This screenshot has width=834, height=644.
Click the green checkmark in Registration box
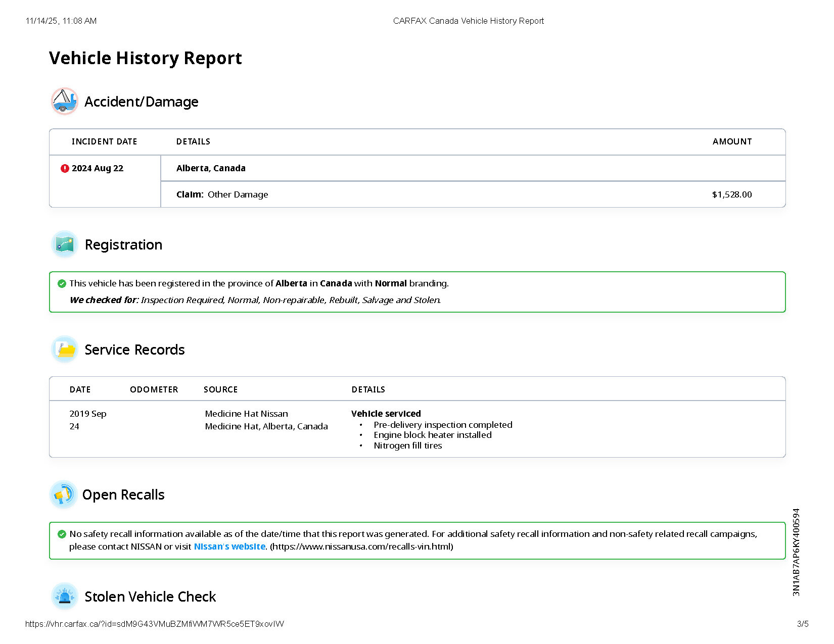[62, 283]
